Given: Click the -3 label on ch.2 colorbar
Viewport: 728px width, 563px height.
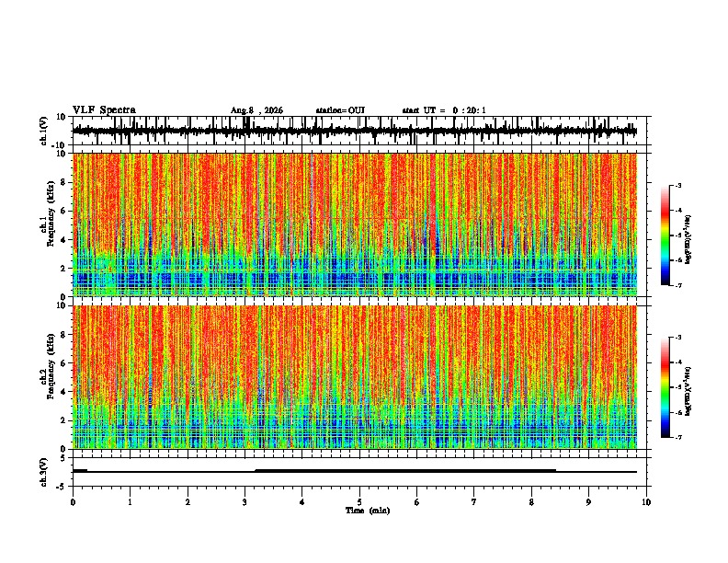Looking at the screenshot, I should click(x=677, y=338).
